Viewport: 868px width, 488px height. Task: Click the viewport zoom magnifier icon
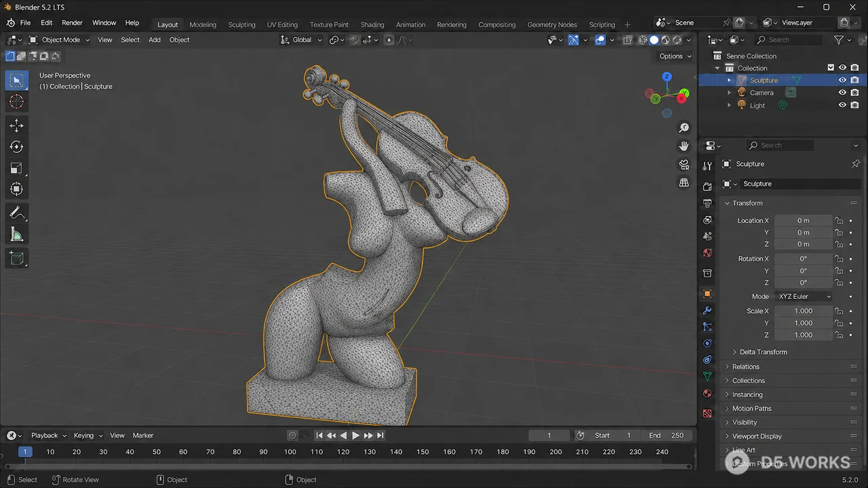(x=684, y=128)
